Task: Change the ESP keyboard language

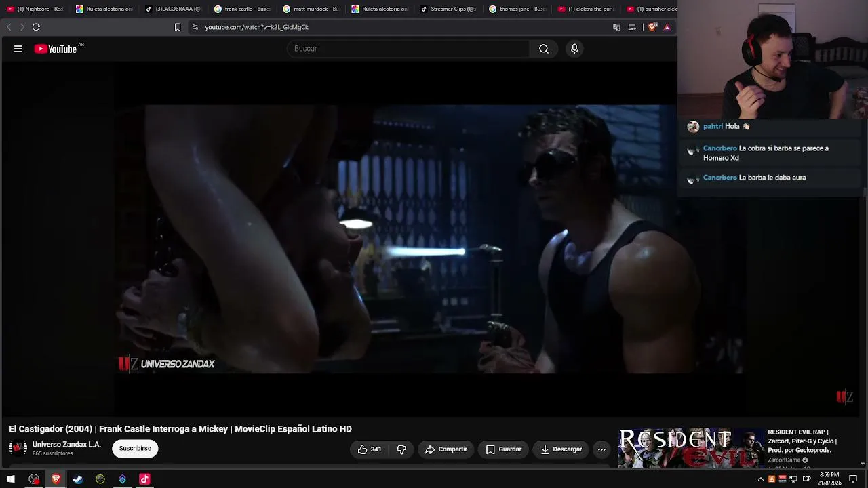Action: (806, 479)
